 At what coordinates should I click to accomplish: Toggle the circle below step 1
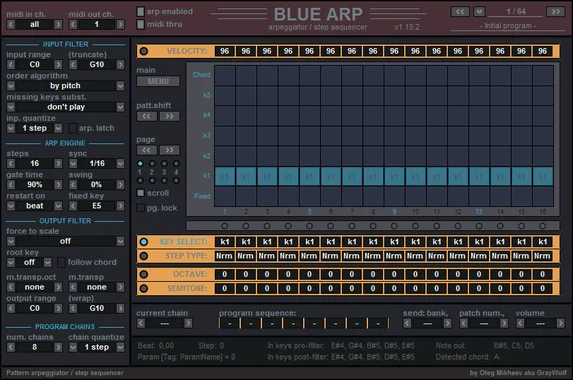click(x=225, y=226)
